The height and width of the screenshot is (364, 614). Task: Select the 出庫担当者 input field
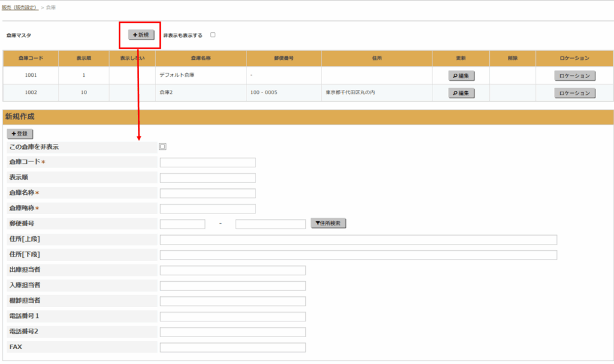click(233, 270)
